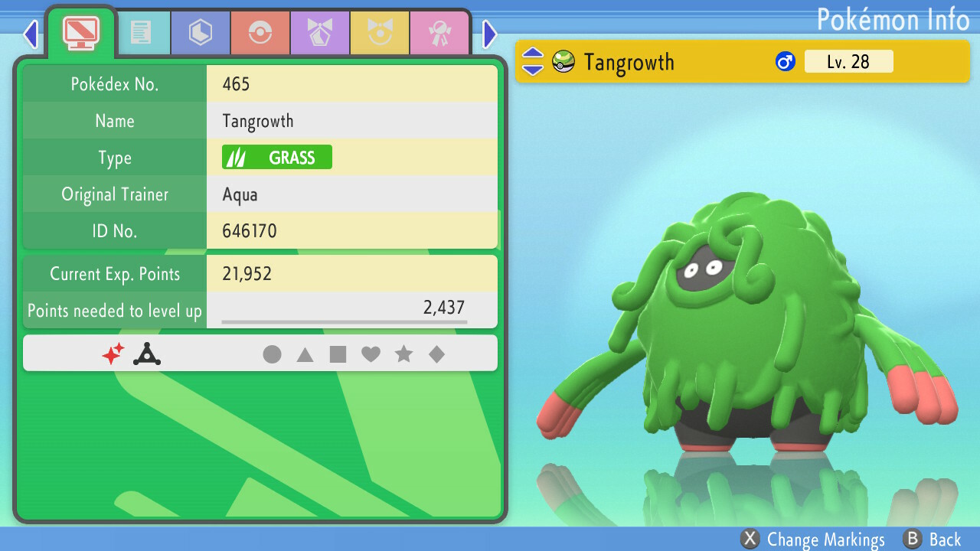Switch Pokémon using up-down arrows beside Tangrowth
This screenshot has height=551, width=980.
(x=533, y=61)
